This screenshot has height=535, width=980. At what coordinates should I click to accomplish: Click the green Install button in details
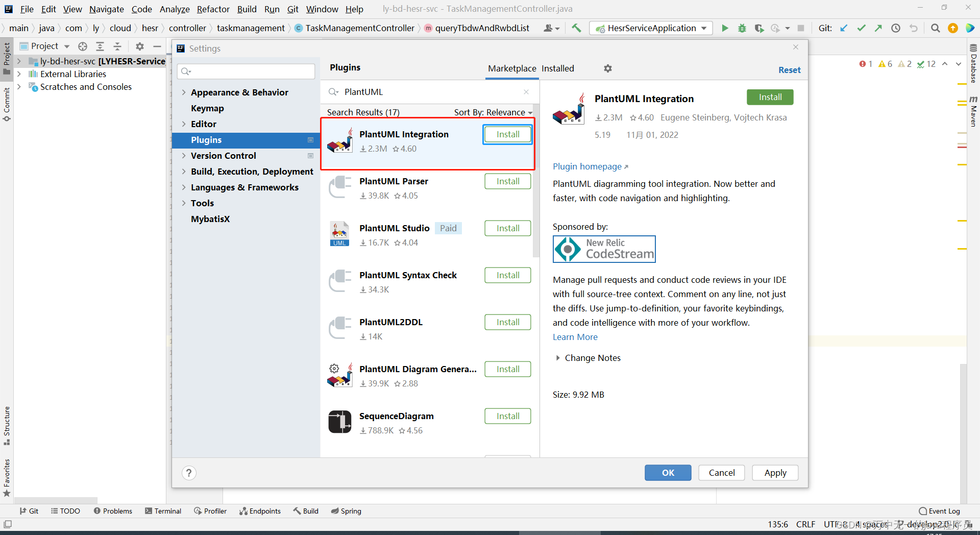[770, 97]
